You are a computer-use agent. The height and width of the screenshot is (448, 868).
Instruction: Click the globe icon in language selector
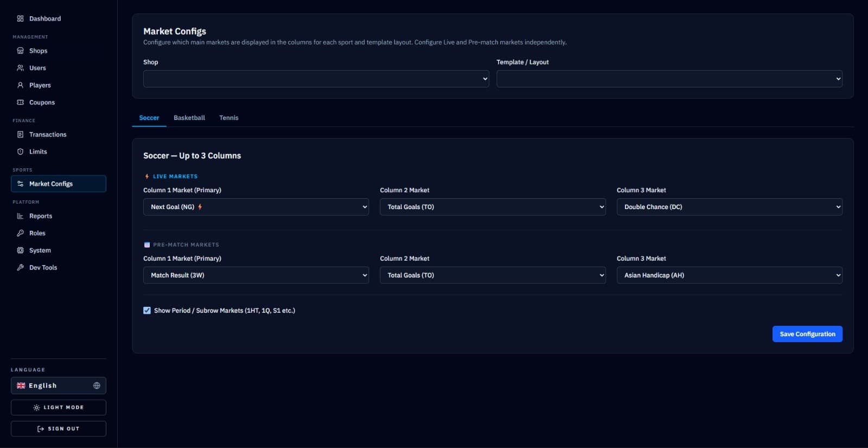[x=97, y=386]
